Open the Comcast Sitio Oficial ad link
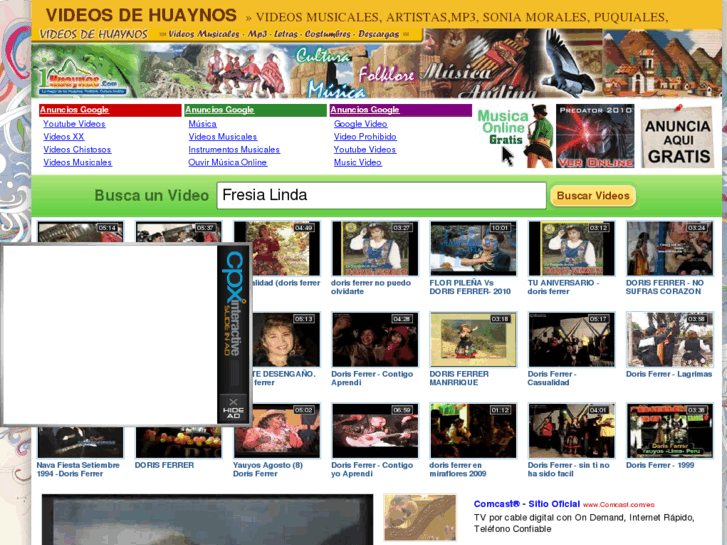This screenshot has width=727, height=545. (527, 504)
